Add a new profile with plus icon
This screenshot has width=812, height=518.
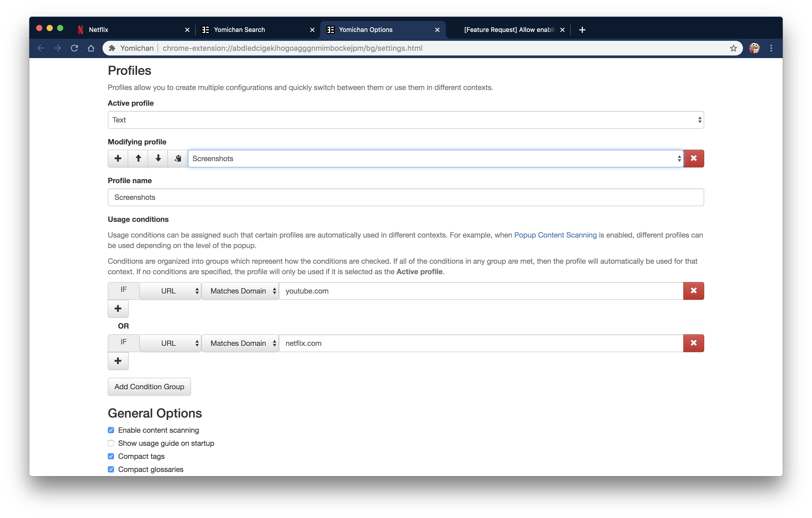tap(118, 159)
